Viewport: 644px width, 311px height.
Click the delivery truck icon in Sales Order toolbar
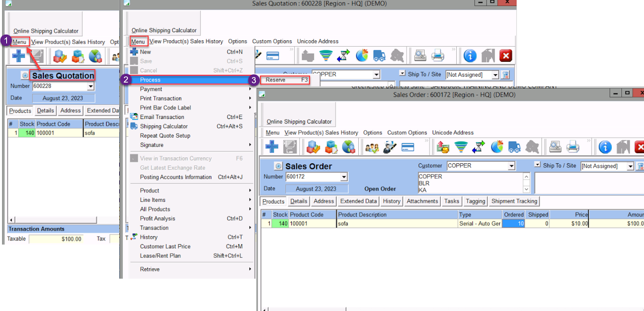coord(514,147)
